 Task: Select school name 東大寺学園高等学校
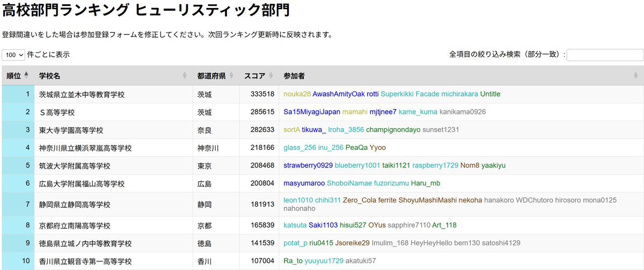(71, 130)
